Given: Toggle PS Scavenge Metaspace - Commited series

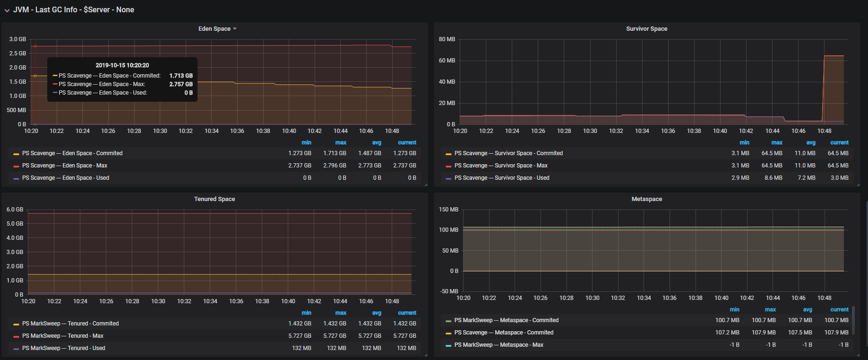Looking at the screenshot, I should (504, 333).
